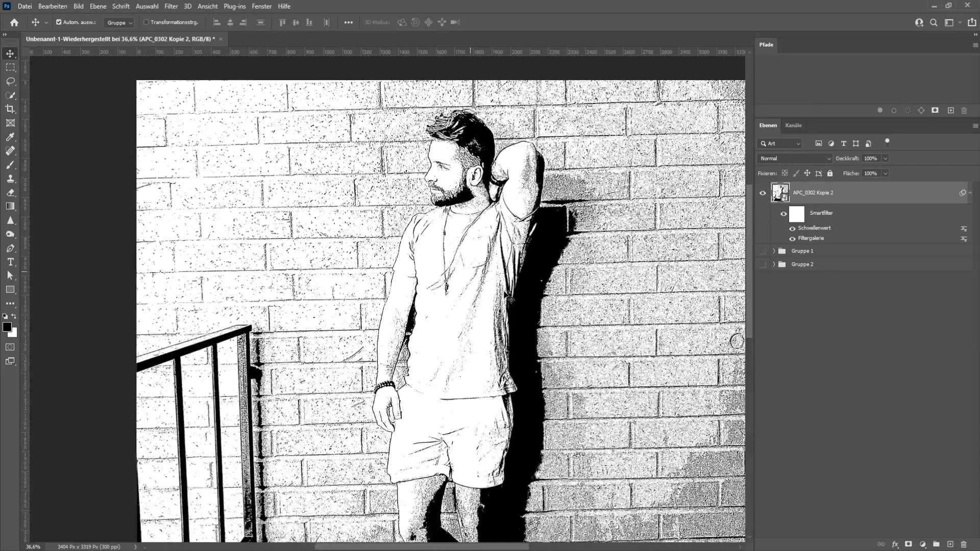Click the Filtergalerie smart filter entry
Image resolution: width=980 pixels, height=551 pixels.
point(811,238)
